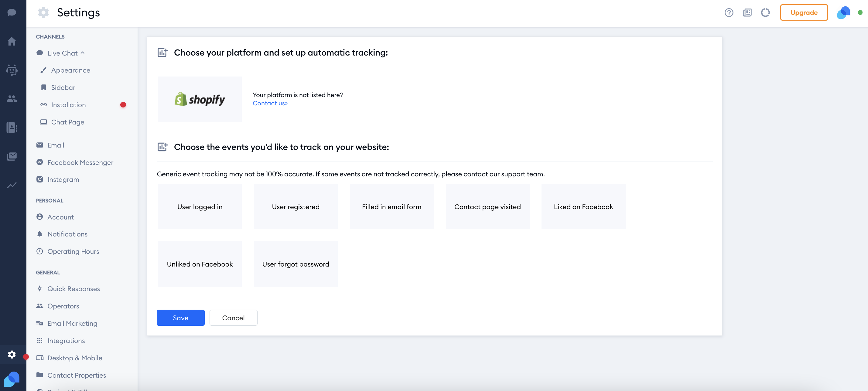Click the settings gear icon at bottom sidebar
Image resolution: width=868 pixels, height=391 pixels.
click(x=12, y=354)
